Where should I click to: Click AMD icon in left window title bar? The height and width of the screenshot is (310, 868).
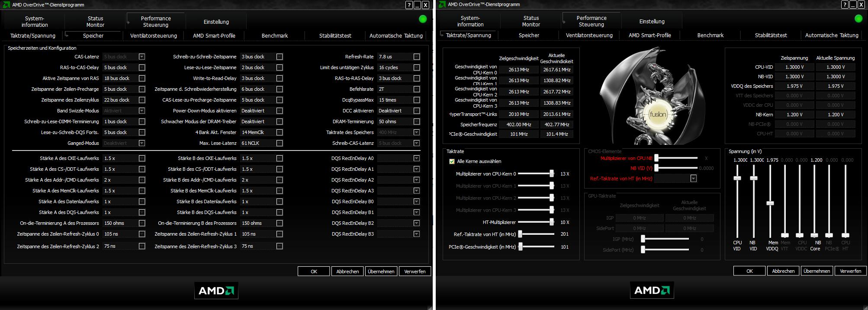click(6, 5)
